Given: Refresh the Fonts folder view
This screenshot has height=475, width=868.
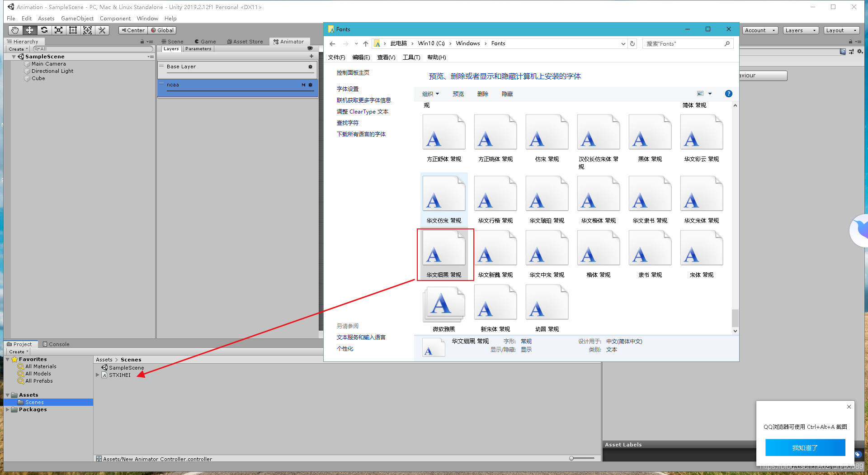Looking at the screenshot, I should coord(632,44).
